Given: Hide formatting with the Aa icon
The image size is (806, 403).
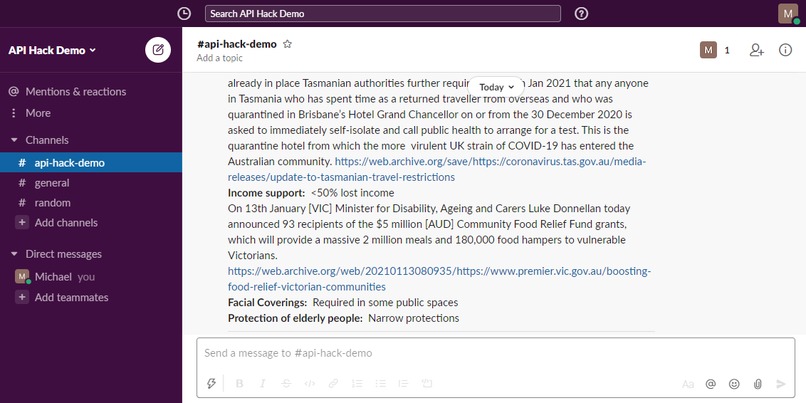Looking at the screenshot, I should click(688, 384).
